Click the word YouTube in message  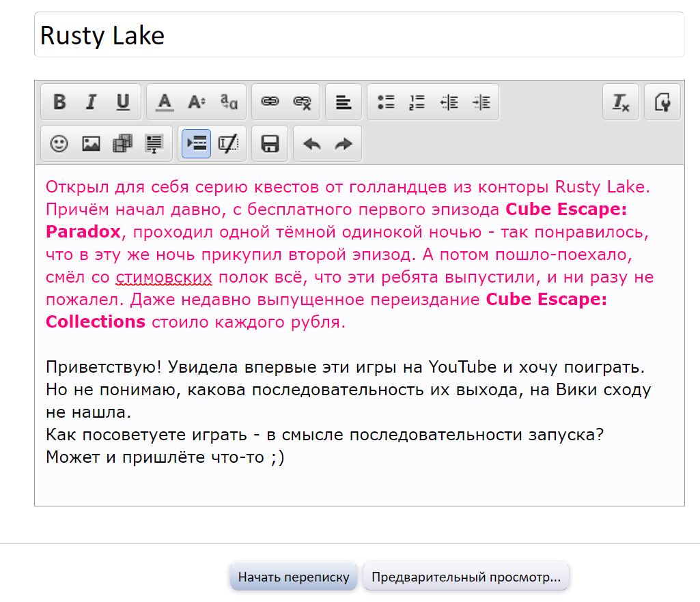(x=462, y=367)
